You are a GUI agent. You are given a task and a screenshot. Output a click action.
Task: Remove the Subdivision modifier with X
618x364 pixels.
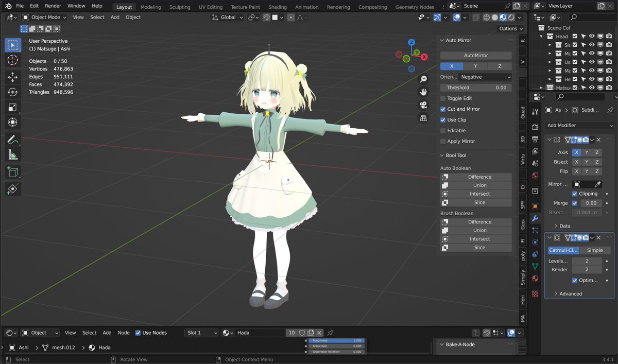pos(598,238)
